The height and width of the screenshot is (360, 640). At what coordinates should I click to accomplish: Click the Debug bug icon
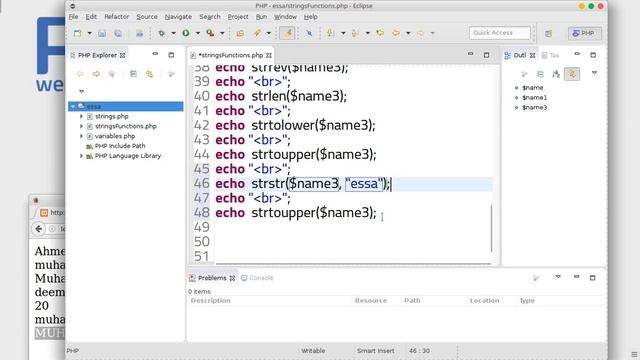pyautogui.click(x=162, y=33)
